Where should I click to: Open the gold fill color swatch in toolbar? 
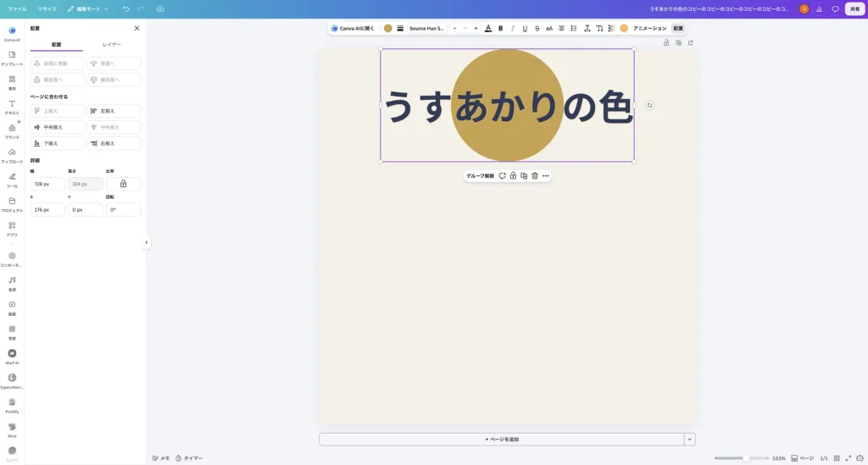[388, 28]
